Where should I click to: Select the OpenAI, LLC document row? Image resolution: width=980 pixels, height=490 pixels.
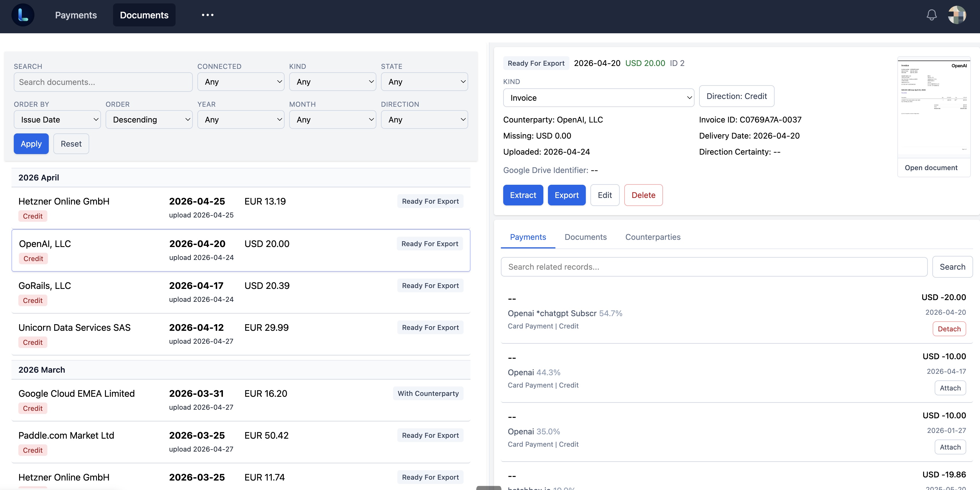click(241, 250)
